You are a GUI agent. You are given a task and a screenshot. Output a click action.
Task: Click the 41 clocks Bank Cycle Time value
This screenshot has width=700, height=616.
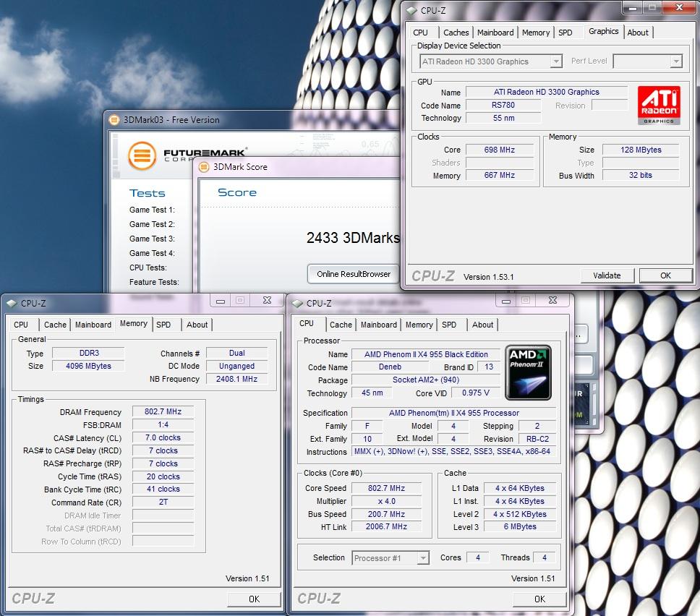click(x=163, y=489)
